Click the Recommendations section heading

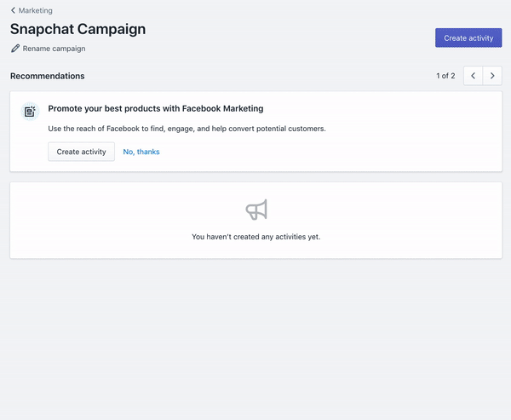coord(47,76)
